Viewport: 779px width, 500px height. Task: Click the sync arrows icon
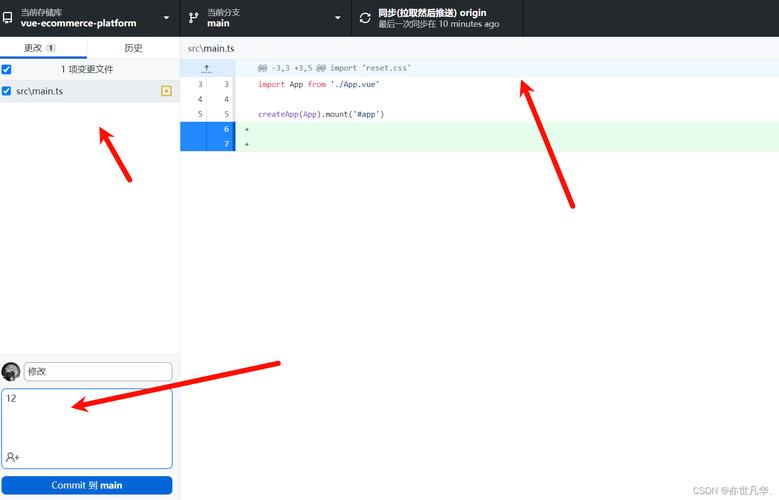(365, 18)
